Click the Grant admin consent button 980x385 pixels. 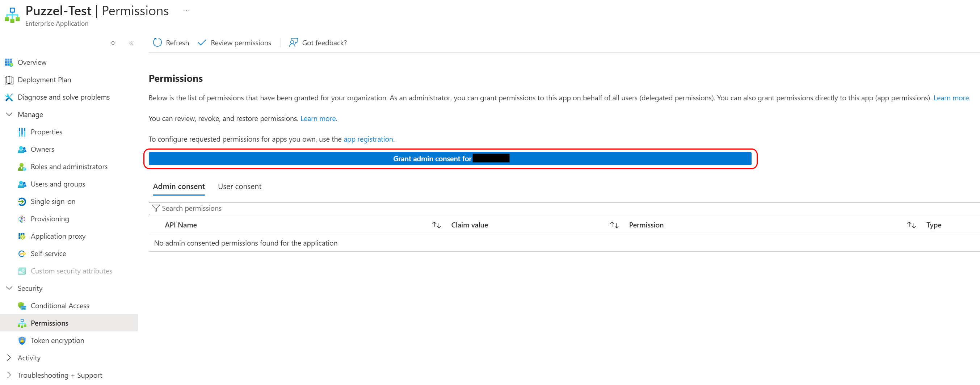450,159
